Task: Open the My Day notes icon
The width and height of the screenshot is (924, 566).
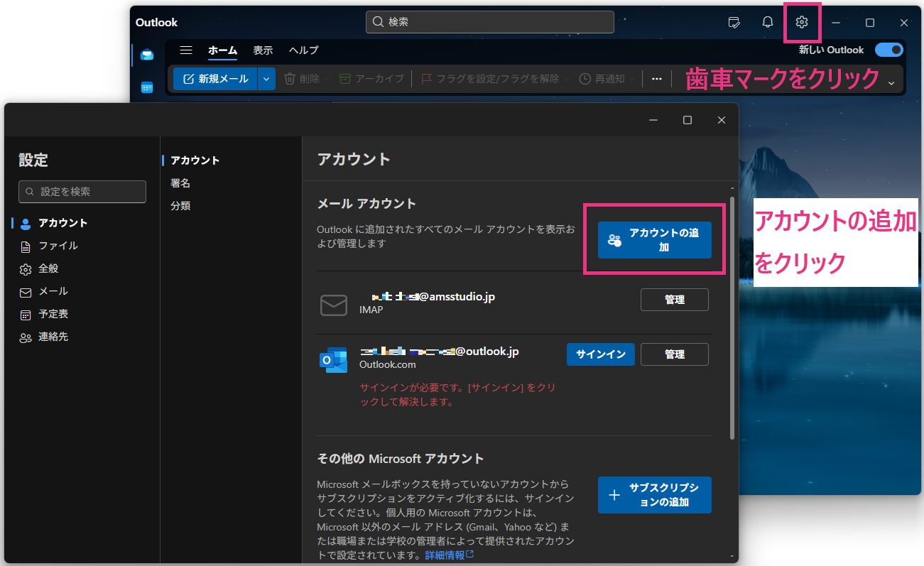Action: pos(734,23)
